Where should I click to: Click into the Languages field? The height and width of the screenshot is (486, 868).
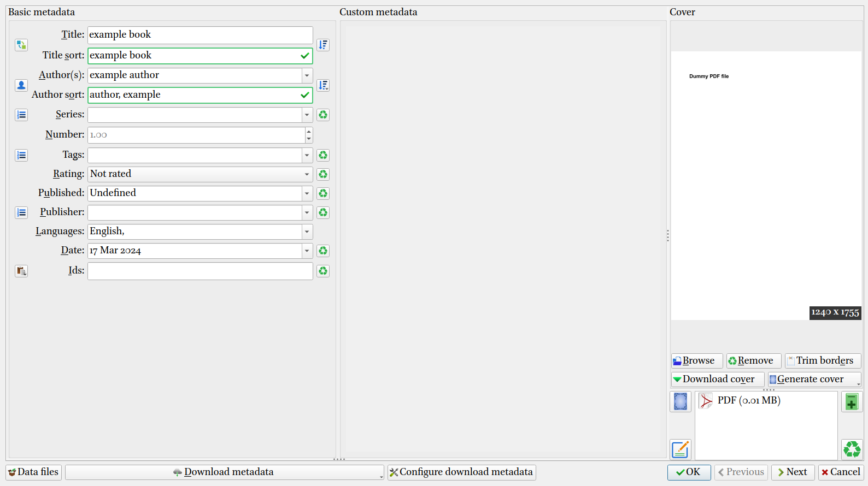(195, 232)
